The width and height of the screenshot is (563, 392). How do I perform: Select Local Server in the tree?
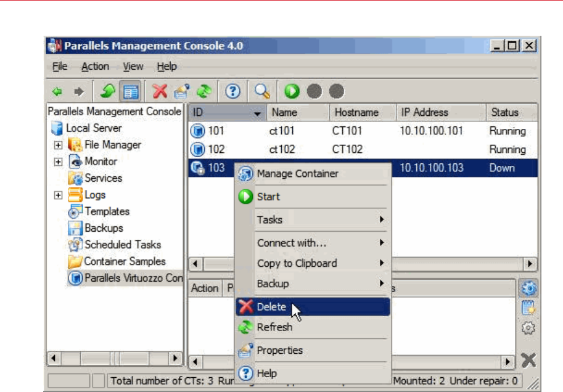[86, 128]
